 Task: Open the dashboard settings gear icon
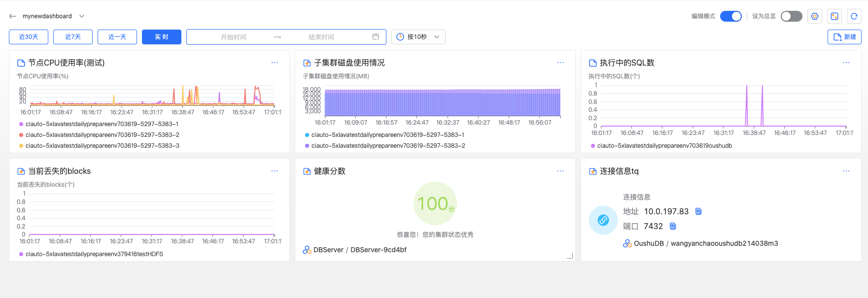[815, 16]
